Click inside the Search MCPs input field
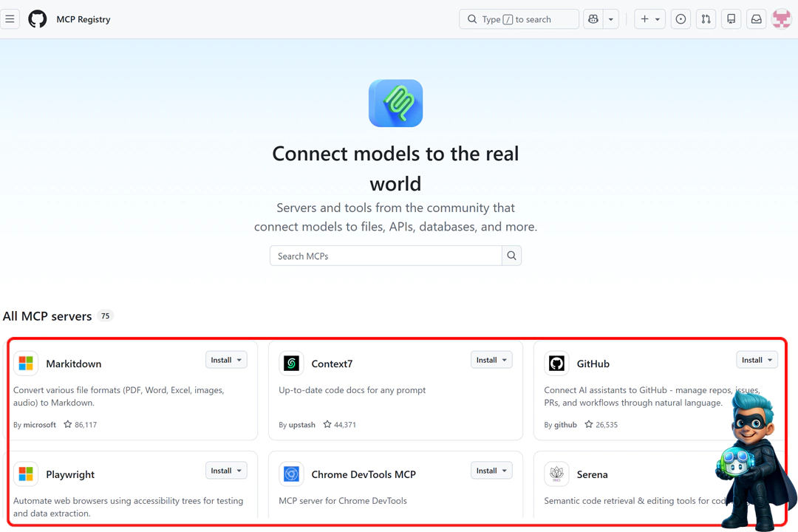The image size is (798, 532). [x=384, y=255]
